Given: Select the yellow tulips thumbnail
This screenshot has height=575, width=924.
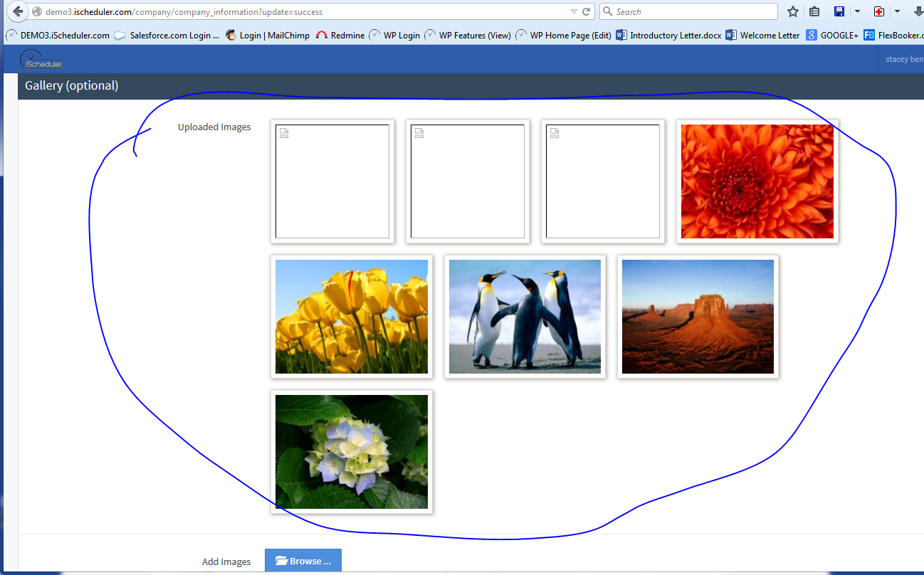Looking at the screenshot, I should (x=352, y=317).
